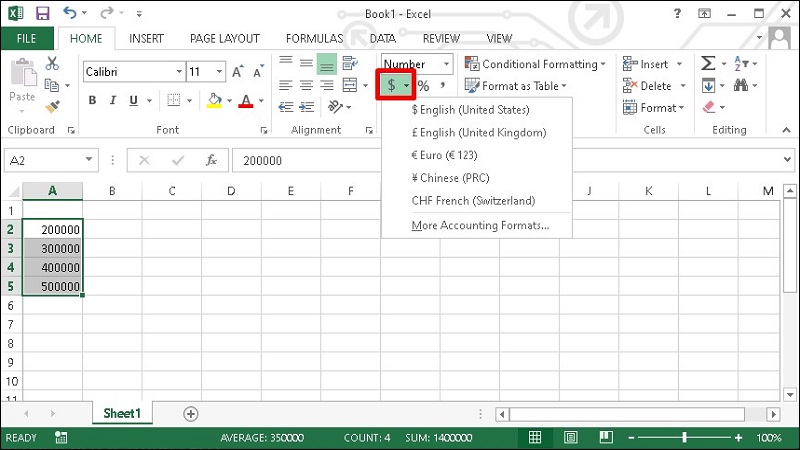The image size is (800, 450).
Task: Open the Number format dropdown
Action: coord(446,64)
